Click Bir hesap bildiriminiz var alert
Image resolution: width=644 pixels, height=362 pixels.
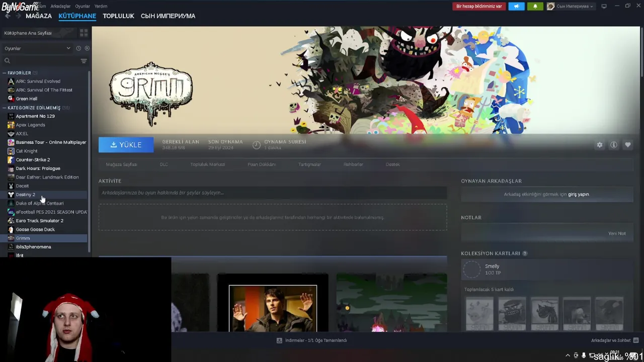(x=478, y=6)
